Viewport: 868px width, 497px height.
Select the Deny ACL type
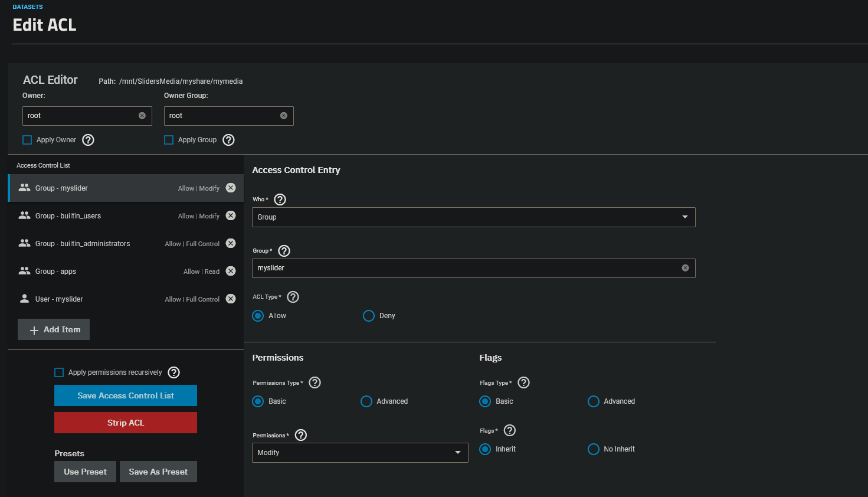coord(369,316)
